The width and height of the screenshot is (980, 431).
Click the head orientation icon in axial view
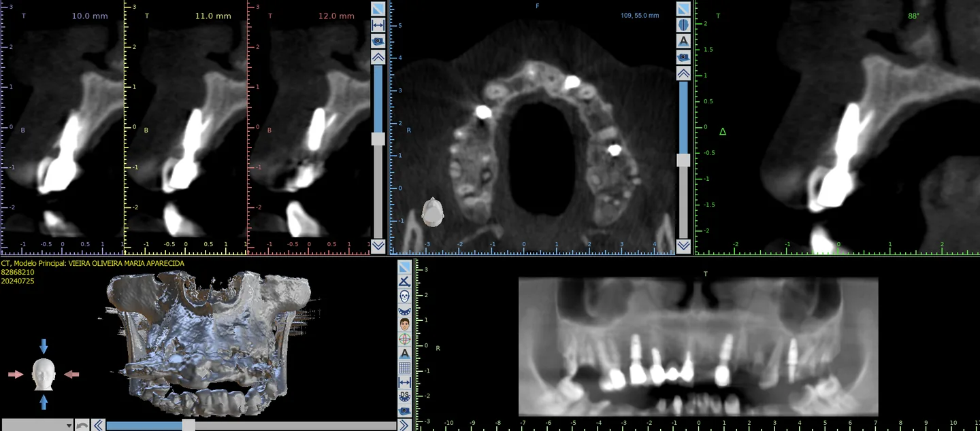[433, 212]
